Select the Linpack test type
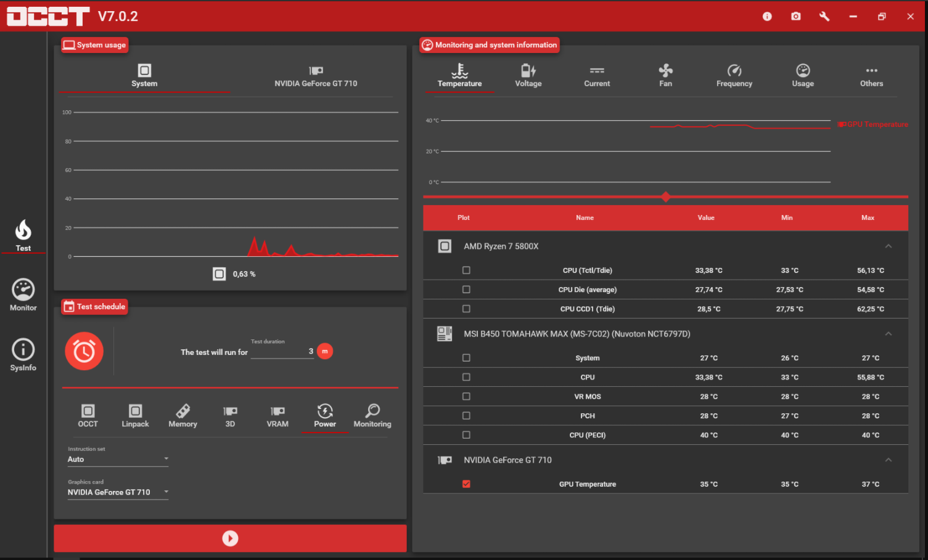 [x=135, y=416]
